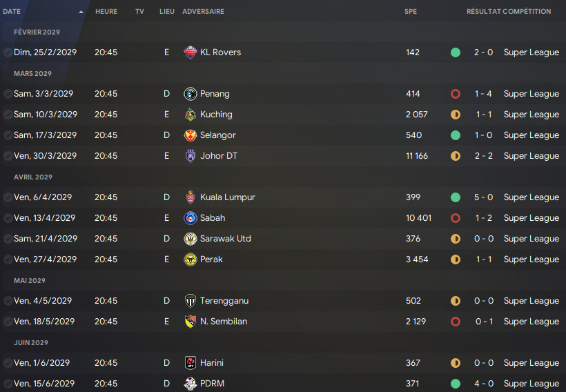Open the Kuala Lumpur opponent link
The image size is (566, 392).
pos(227,197)
